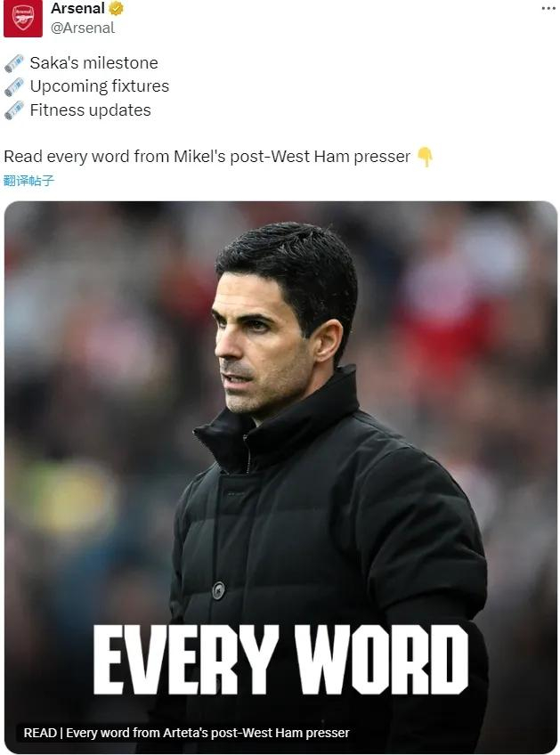The width and height of the screenshot is (560, 755).
Task: Click the Fitness updates text line
Action: tap(90, 110)
